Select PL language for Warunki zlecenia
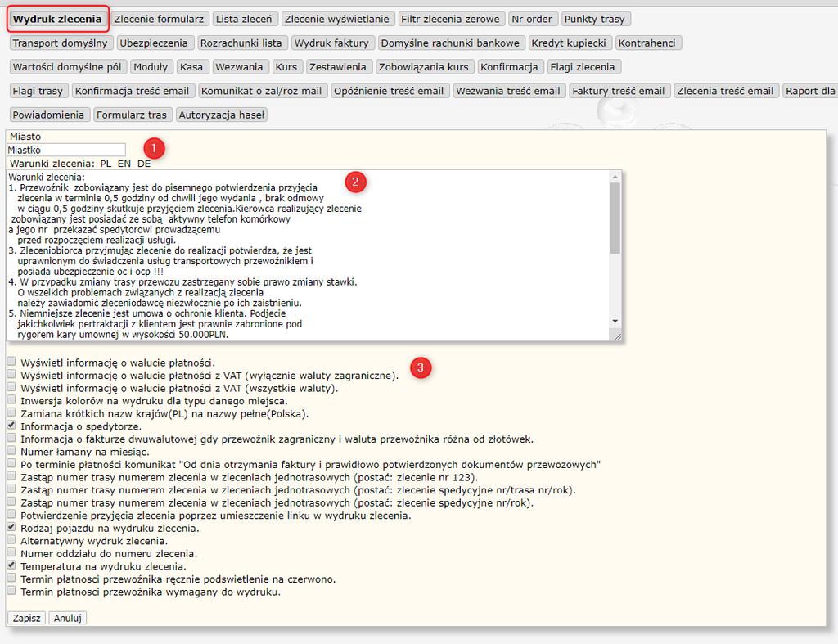Viewport: 838px width, 644px height. 106,164
